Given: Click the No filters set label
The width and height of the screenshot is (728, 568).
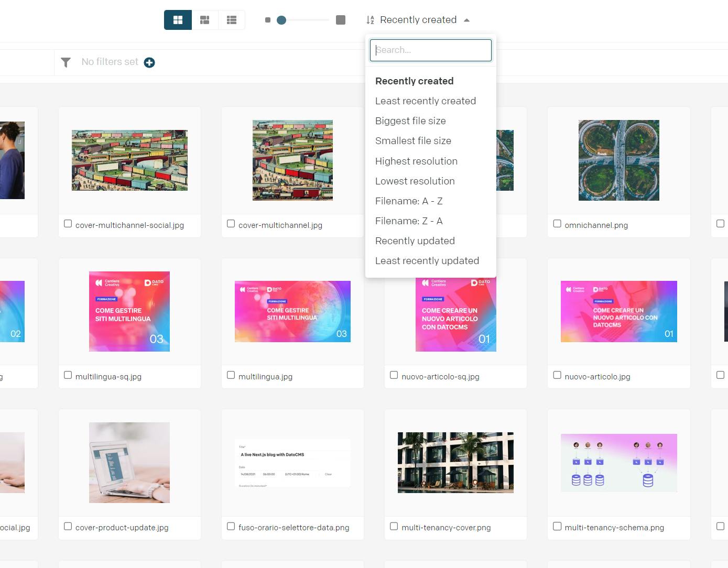Looking at the screenshot, I should pyautogui.click(x=110, y=62).
